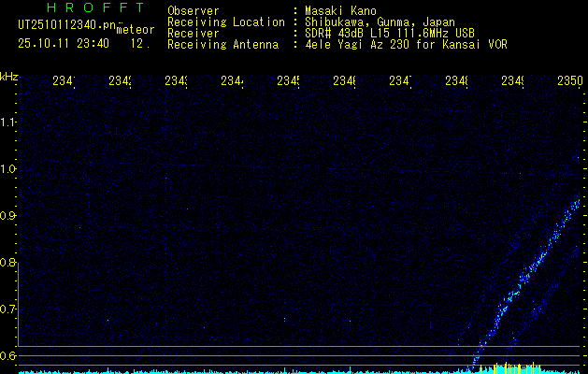Select the file name UT2510112340.pn

point(66,25)
